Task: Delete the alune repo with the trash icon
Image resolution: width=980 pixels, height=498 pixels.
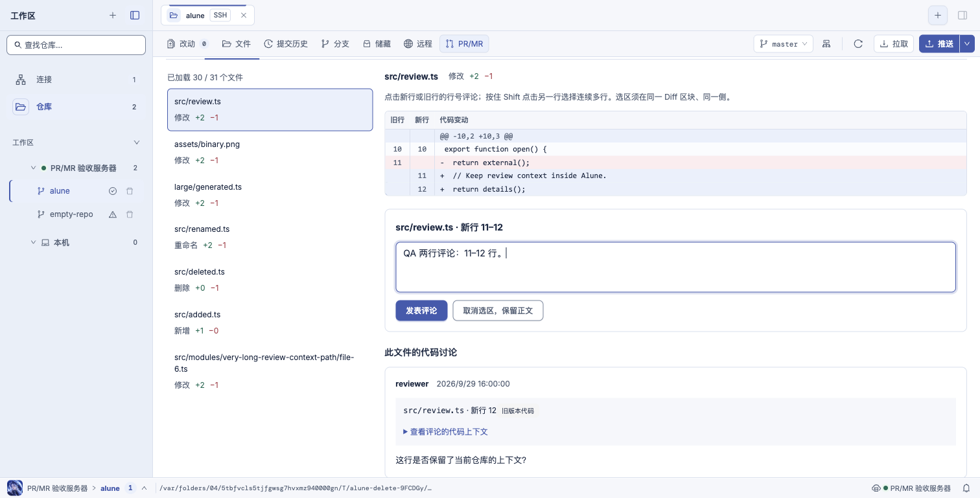Action: [x=130, y=191]
